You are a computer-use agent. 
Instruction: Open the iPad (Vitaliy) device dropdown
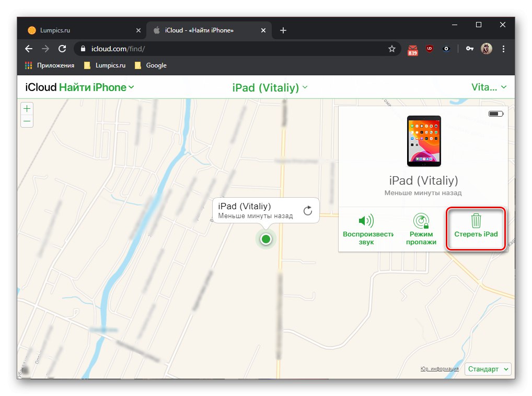[270, 88]
